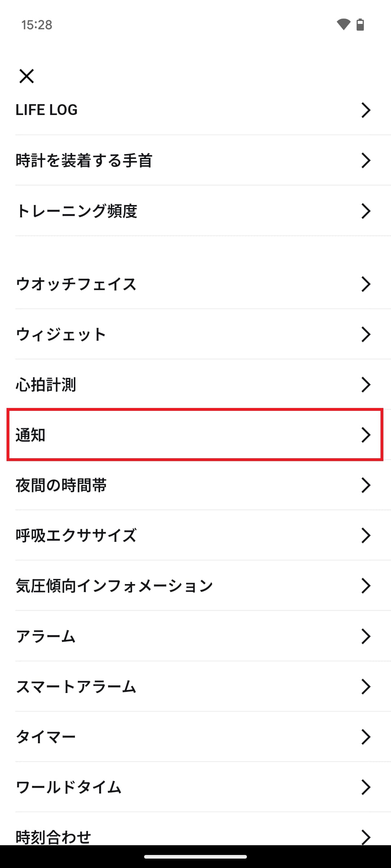Open the highlighted 通知 notifications item

coord(195,435)
